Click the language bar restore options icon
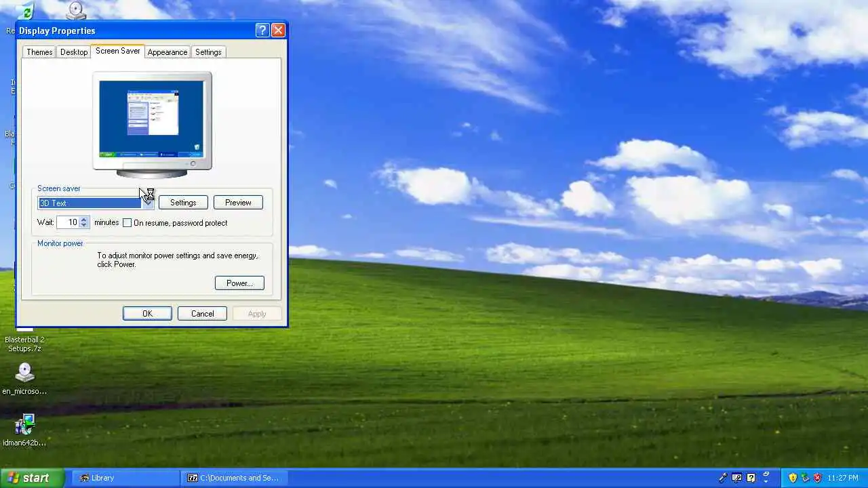Screen dimensions: 868x488 click(x=766, y=474)
